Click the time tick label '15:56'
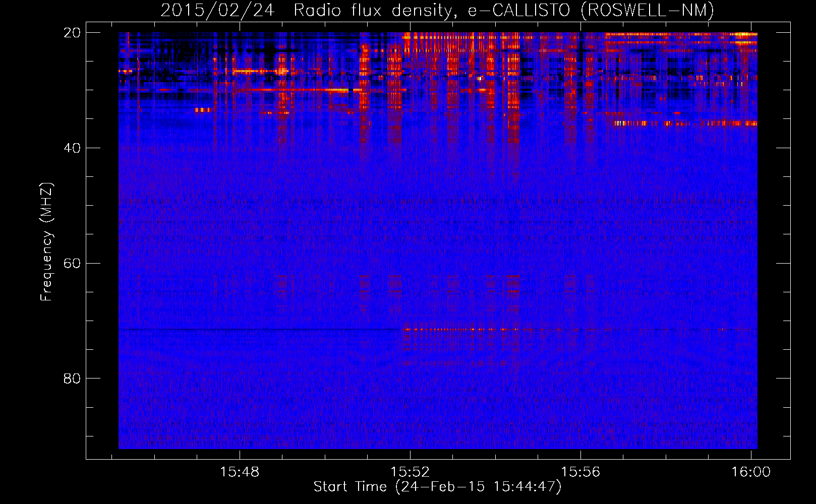The width and height of the screenshot is (816, 504). (x=581, y=472)
